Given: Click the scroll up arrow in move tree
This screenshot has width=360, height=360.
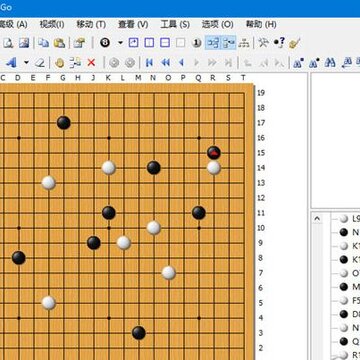Looking at the screenshot, I should 317,219.
